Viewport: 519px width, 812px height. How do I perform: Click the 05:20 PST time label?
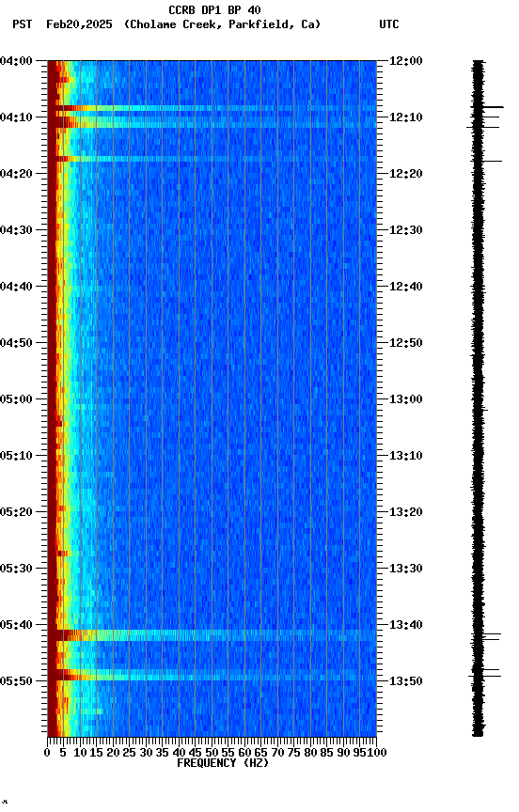click(16, 512)
